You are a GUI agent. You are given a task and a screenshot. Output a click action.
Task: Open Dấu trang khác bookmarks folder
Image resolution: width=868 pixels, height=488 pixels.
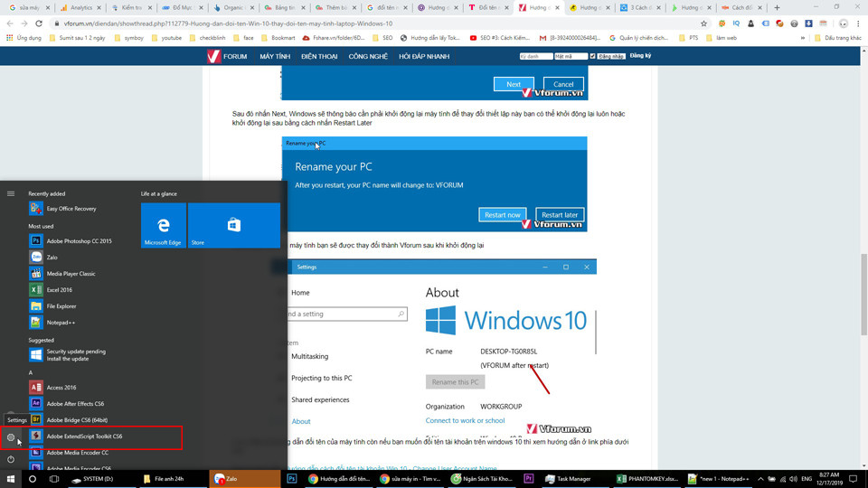coord(838,38)
